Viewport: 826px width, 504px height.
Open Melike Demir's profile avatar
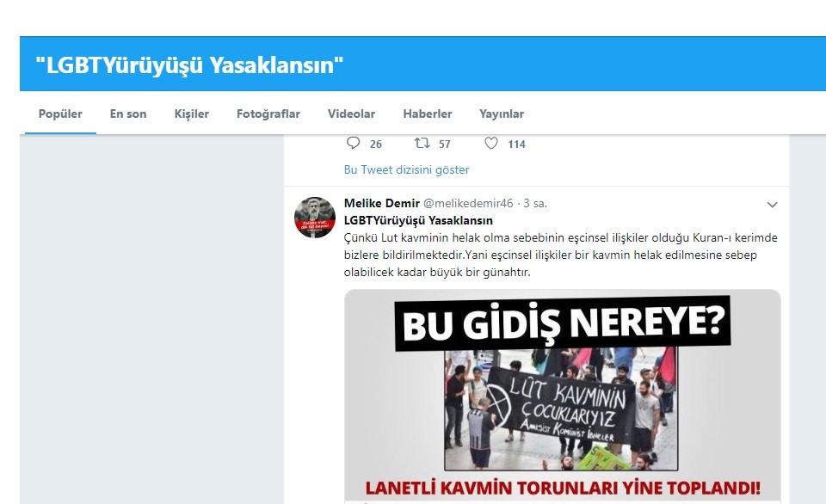point(315,218)
